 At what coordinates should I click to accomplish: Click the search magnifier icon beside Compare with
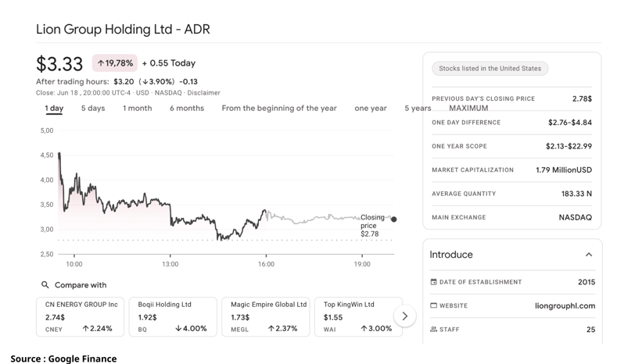pyautogui.click(x=45, y=285)
